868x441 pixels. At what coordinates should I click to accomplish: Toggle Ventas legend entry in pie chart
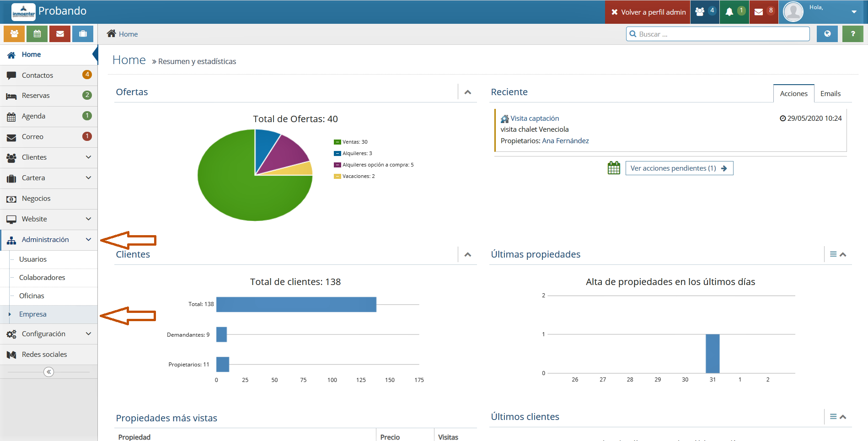point(351,142)
